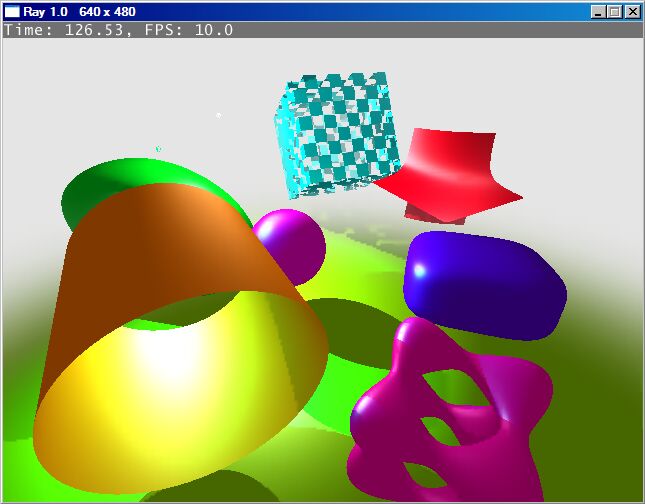Click the Ray 1.0 title bar icon
This screenshot has width=645, height=504.
click(12, 12)
